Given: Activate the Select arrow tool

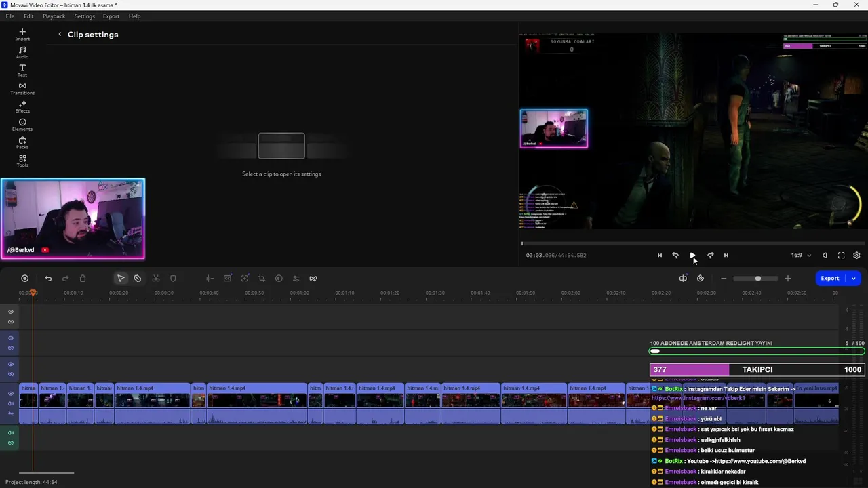Looking at the screenshot, I should point(121,279).
